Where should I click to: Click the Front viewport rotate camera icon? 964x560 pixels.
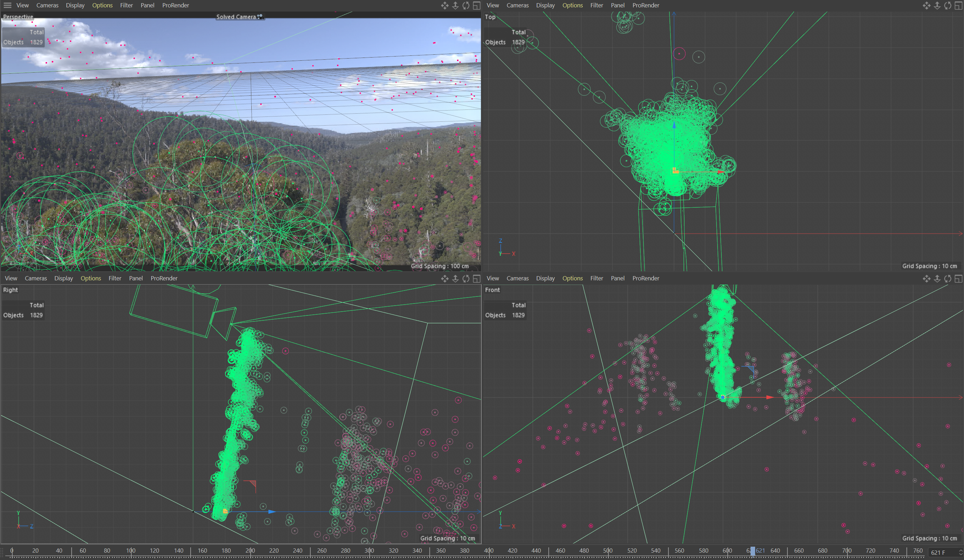947,278
